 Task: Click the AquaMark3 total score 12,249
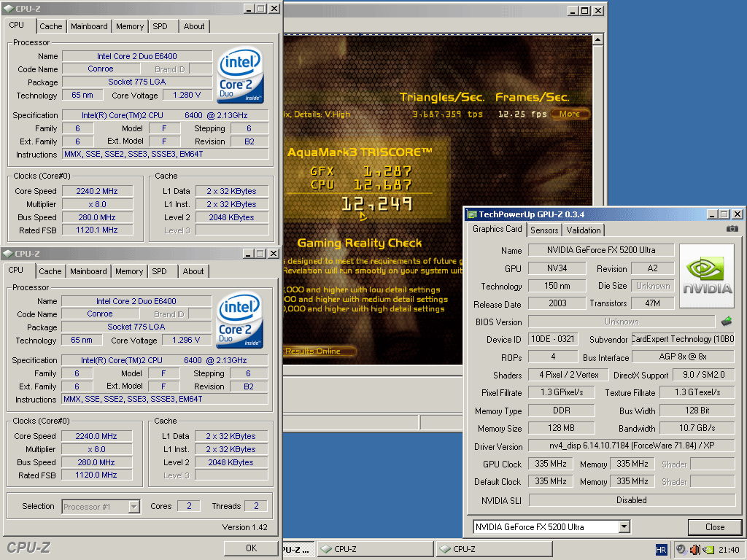[377, 204]
